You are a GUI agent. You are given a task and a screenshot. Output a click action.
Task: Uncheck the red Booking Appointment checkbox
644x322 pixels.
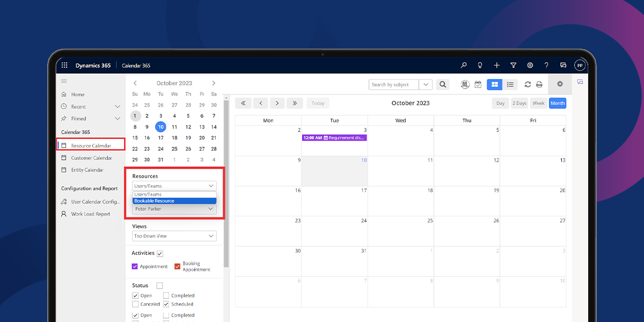[178, 266]
